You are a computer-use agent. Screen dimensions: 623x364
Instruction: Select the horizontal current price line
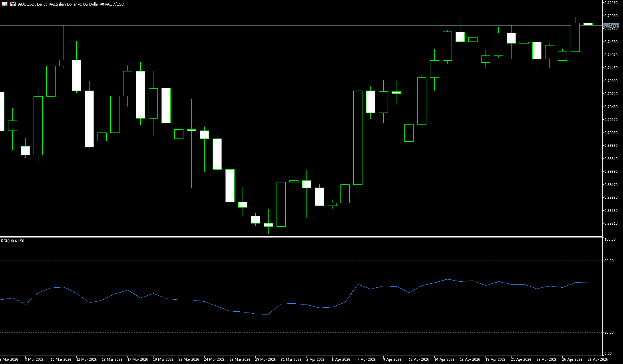280,25
